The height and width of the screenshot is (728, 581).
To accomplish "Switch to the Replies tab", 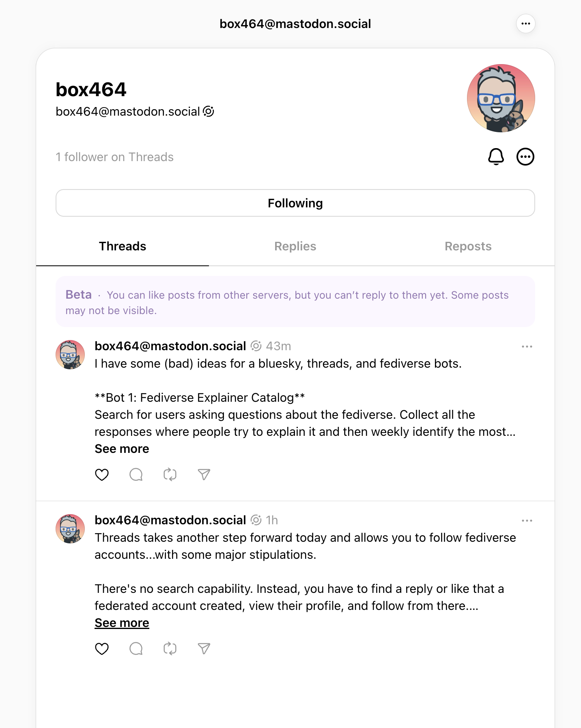I will (x=295, y=246).
